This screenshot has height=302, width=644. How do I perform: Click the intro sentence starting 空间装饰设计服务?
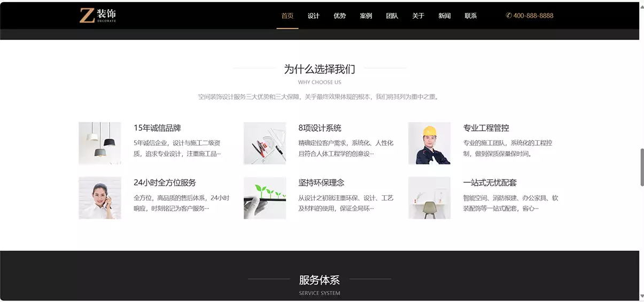(320, 97)
